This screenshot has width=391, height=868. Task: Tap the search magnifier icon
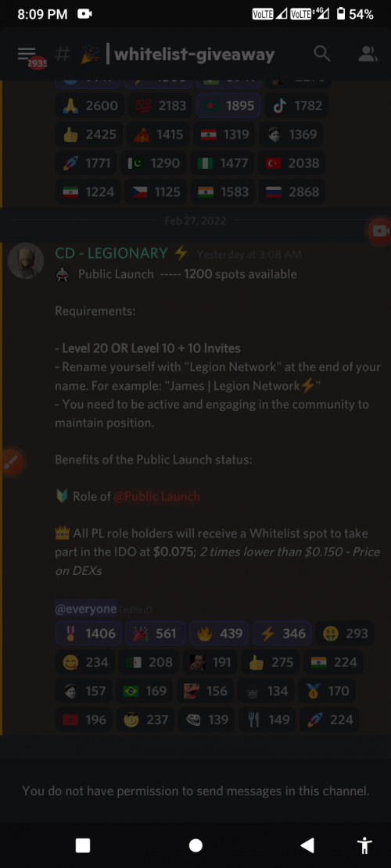coord(321,54)
